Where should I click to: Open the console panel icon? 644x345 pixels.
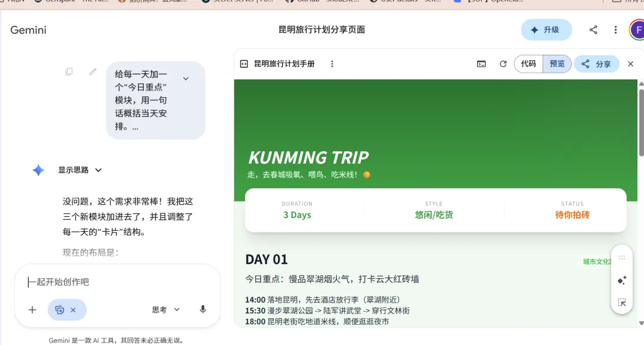pos(481,64)
